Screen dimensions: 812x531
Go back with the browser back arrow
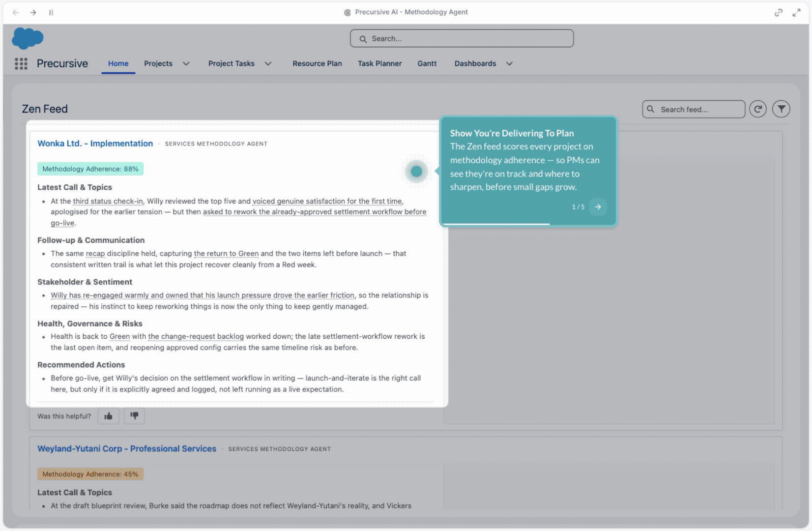click(x=16, y=12)
